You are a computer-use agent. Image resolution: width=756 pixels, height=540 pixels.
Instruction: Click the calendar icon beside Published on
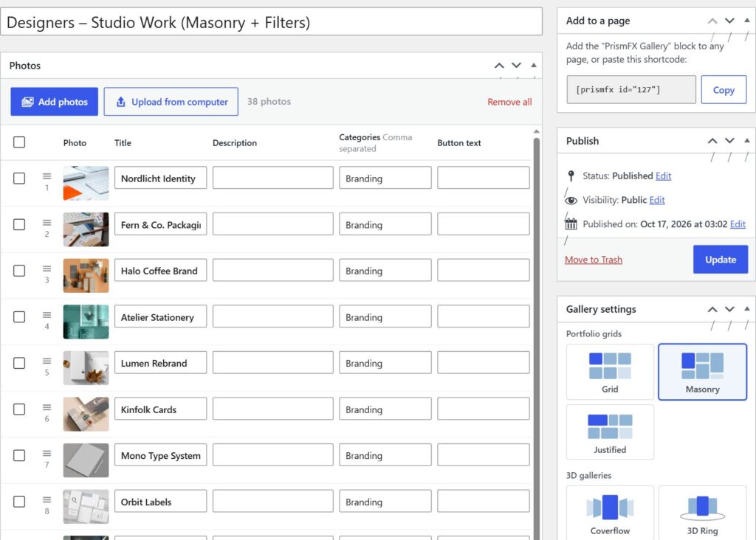tap(571, 224)
